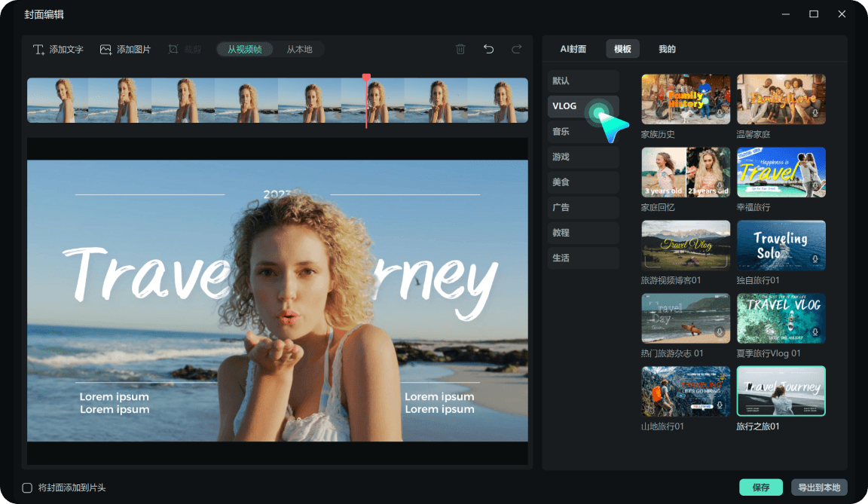The image size is (868, 504).
Task: Switch source to 从本地
Action: (299, 49)
